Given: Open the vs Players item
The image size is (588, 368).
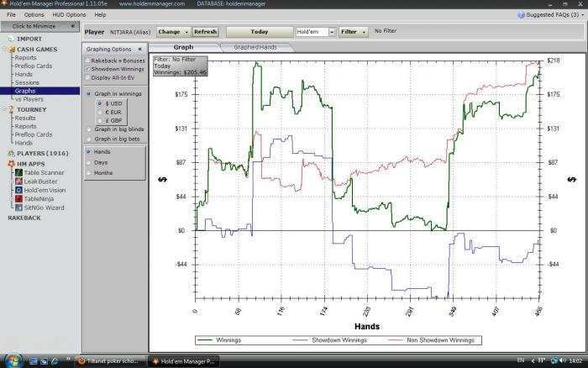Looking at the screenshot, I should (x=29, y=99).
